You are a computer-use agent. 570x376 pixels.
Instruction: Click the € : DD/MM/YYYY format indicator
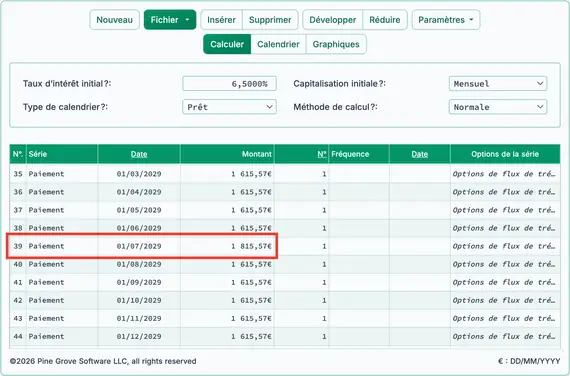tap(529, 361)
